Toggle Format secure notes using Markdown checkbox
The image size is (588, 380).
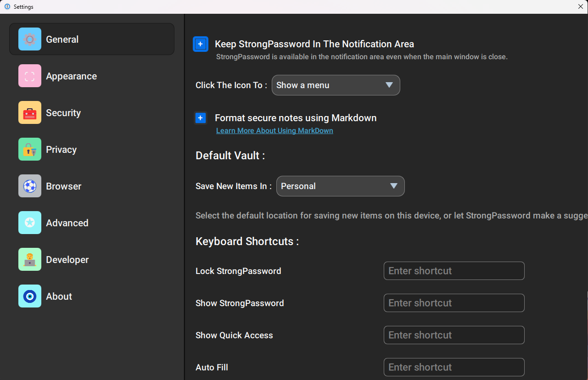coord(201,118)
